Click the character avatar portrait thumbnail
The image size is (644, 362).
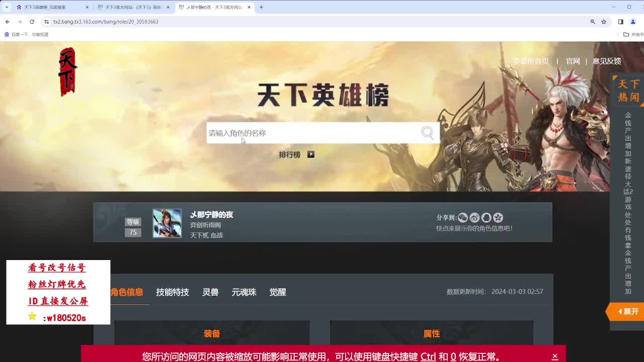(x=167, y=223)
